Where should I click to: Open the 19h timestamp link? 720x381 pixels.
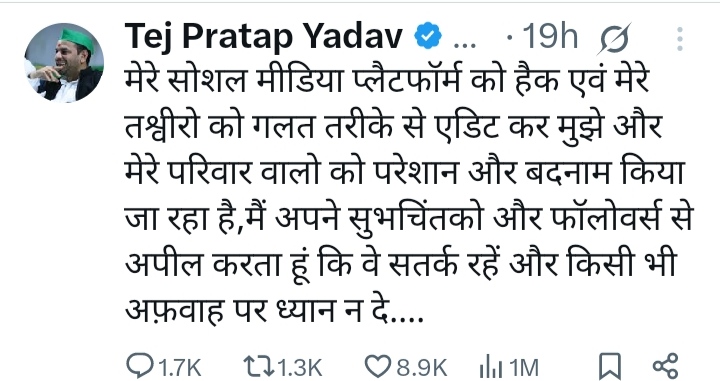550,36
